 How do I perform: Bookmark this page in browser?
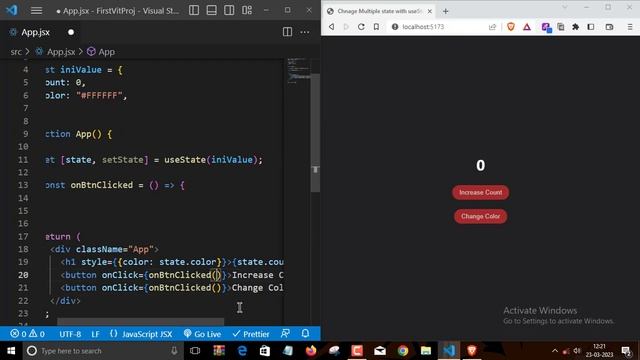coord(376,27)
